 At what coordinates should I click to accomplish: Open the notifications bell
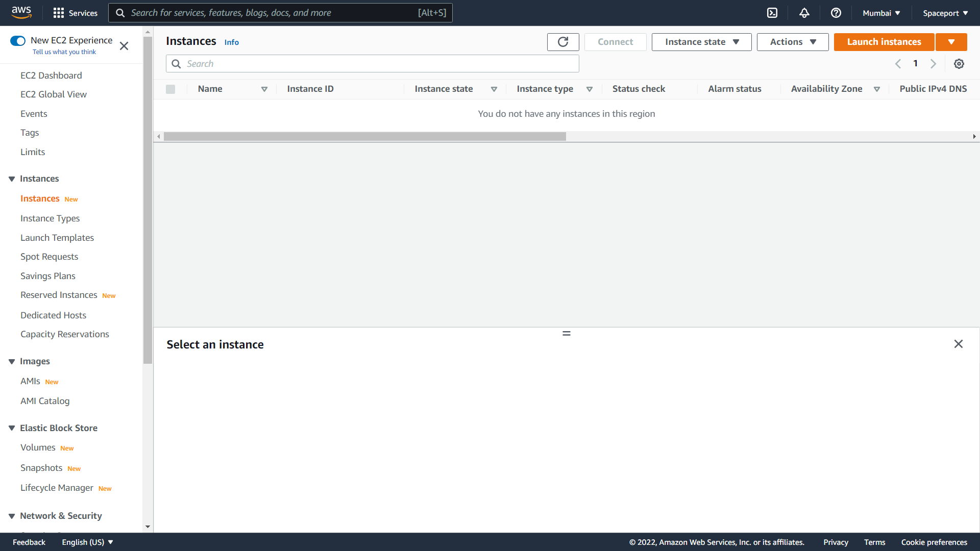(804, 13)
